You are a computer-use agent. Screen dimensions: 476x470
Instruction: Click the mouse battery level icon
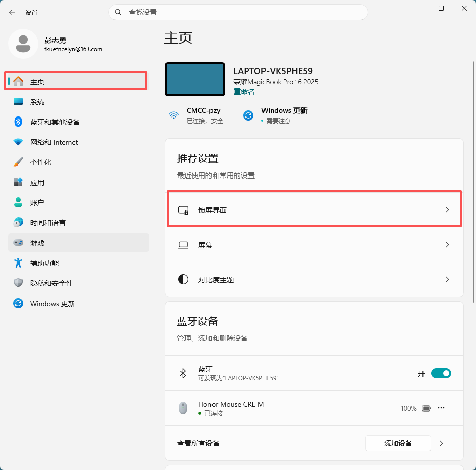(426, 408)
